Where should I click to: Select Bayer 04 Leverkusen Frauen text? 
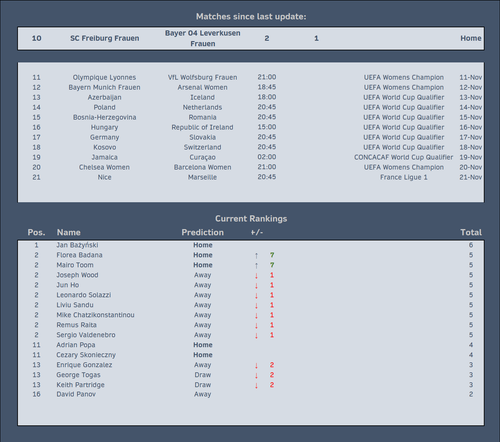pos(203,38)
